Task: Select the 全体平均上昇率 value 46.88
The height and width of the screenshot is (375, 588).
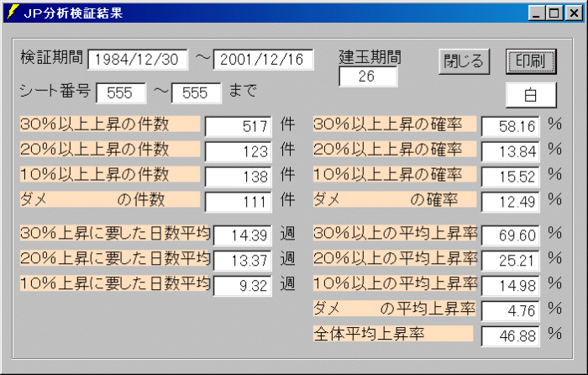Action: tap(511, 336)
